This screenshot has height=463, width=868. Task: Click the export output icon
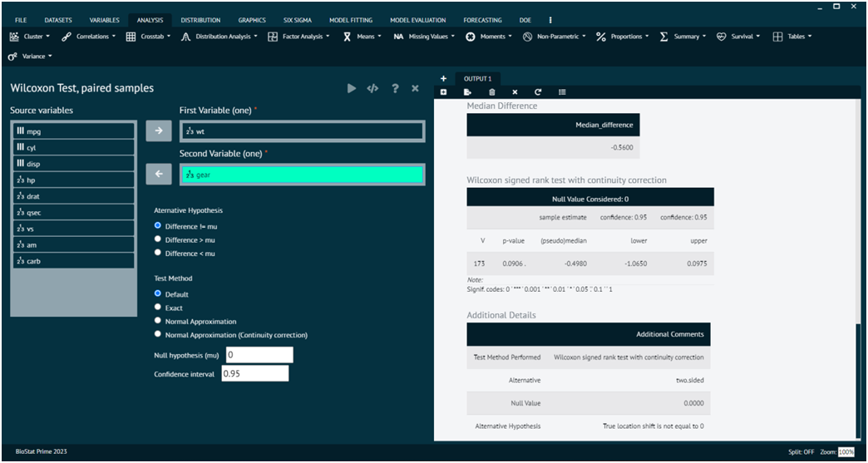467,91
